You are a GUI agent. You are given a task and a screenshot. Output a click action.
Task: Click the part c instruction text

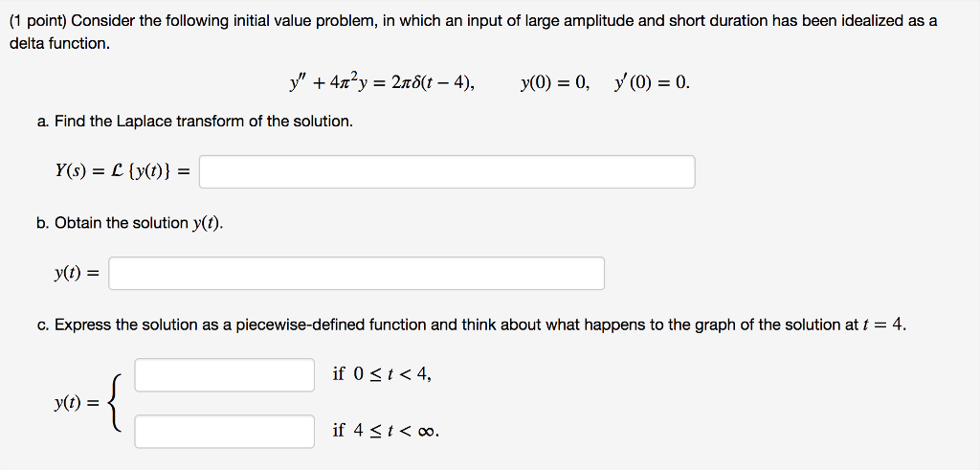point(471,325)
